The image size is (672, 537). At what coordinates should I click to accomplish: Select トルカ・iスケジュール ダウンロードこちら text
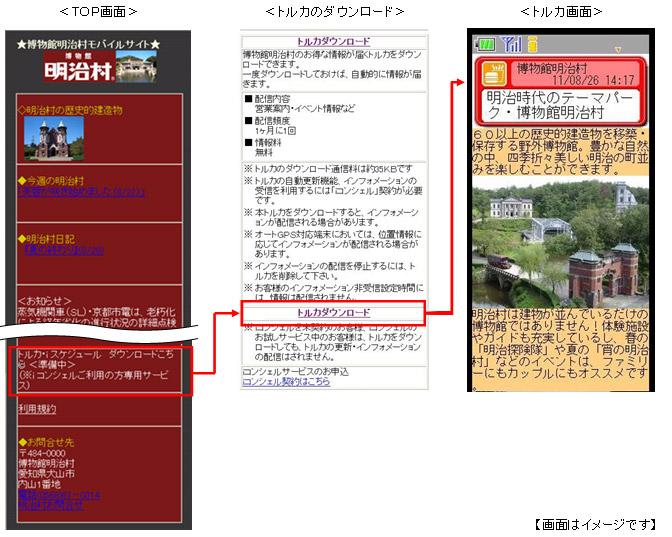(96, 359)
